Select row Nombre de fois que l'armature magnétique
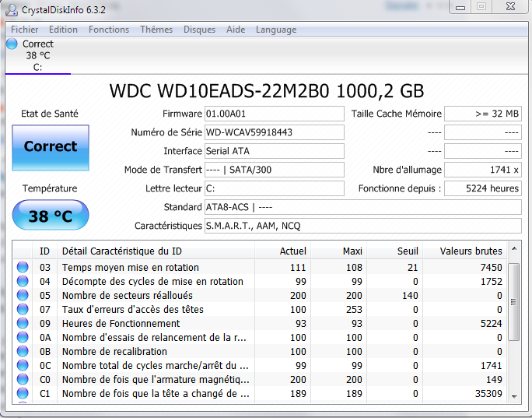Screen dimensions: 532x418 [260, 379]
